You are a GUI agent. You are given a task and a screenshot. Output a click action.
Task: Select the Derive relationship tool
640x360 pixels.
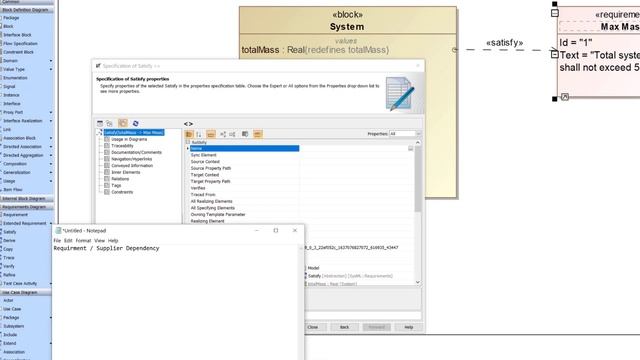click(9, 240)
